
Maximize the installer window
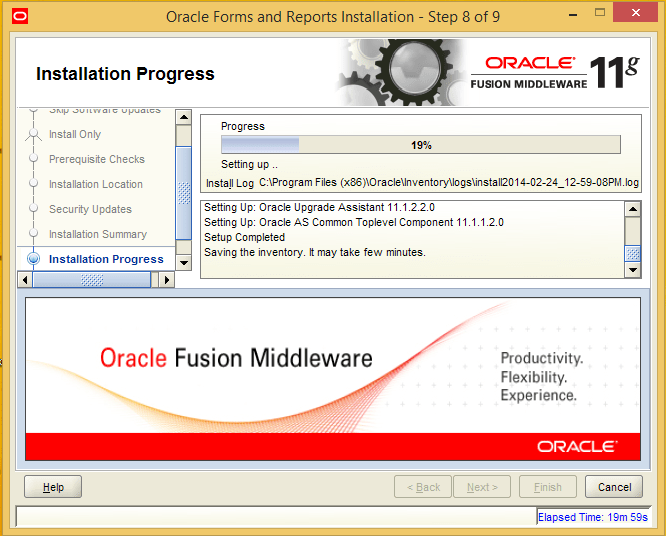(x=600, y=13)
